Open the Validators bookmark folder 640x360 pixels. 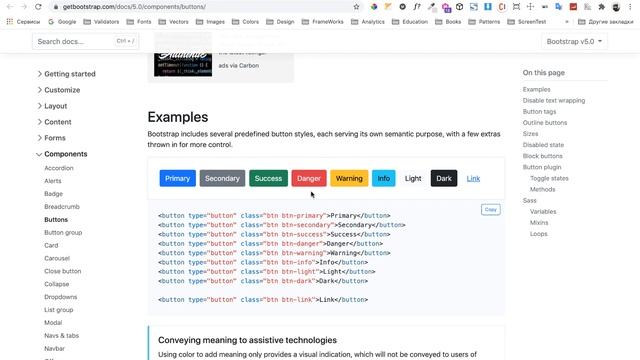(101, 22)
